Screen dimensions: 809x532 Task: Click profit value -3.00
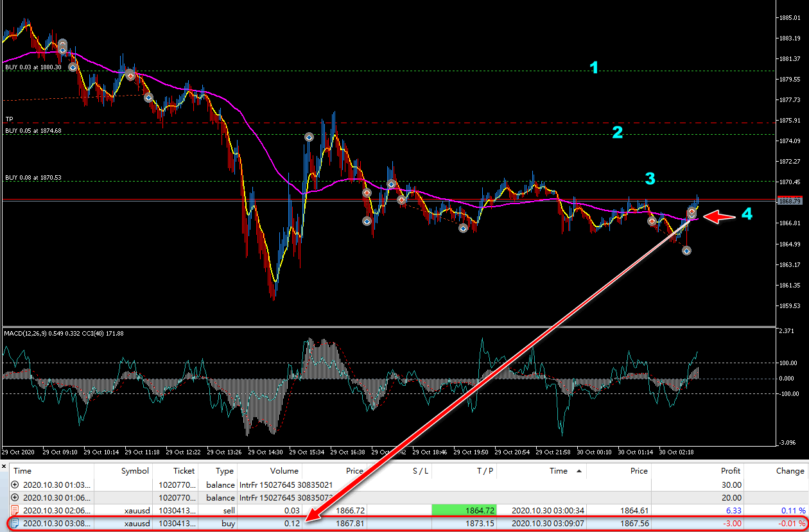[x=732, y=523]
